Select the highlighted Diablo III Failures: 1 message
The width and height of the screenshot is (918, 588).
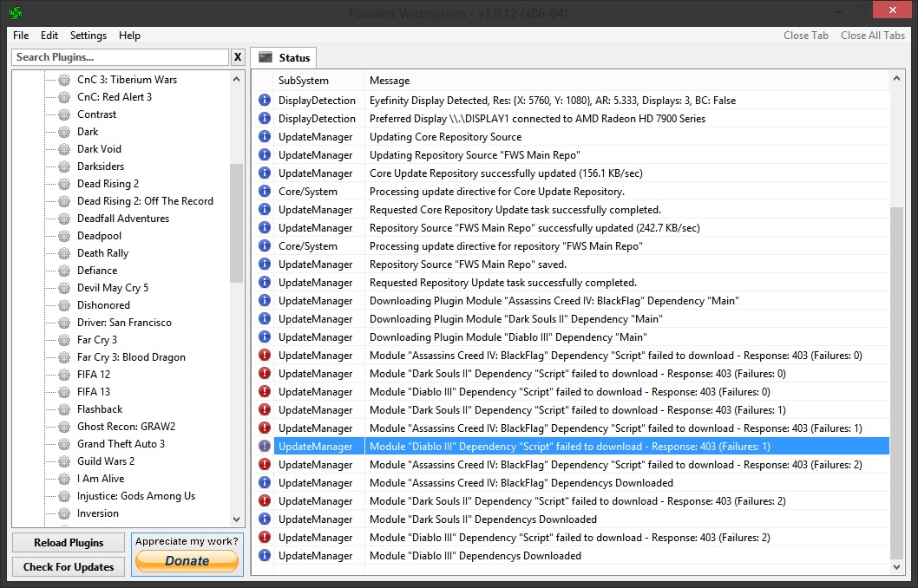pos(570,447)
